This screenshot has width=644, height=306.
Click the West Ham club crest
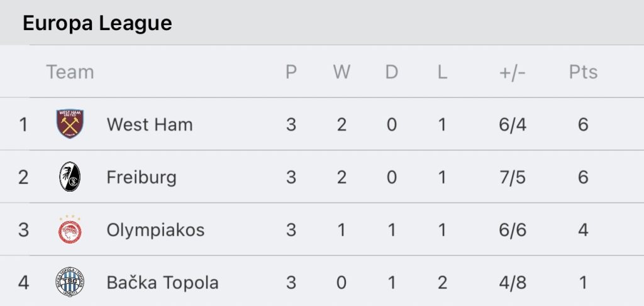70,124
